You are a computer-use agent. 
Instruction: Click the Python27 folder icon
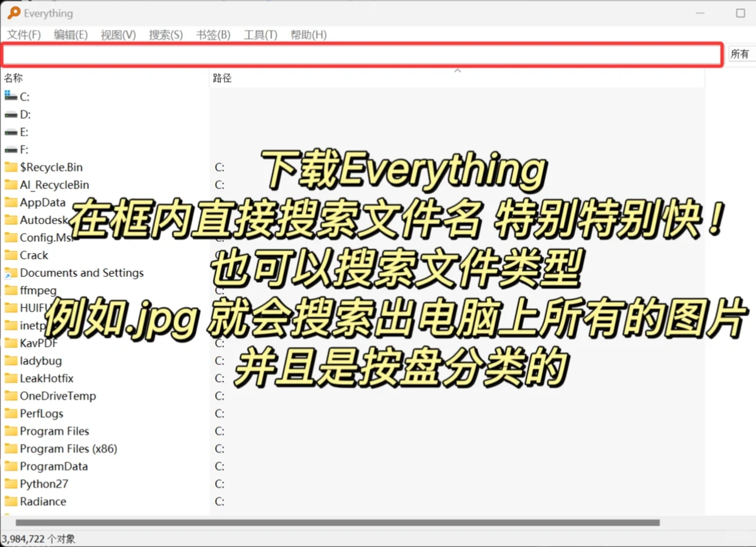11,484
